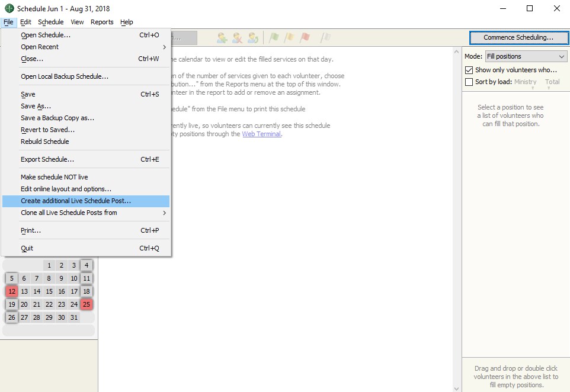
Task: Uncheck 'Show only volunteers who...' checkbox
Action: 469,70
